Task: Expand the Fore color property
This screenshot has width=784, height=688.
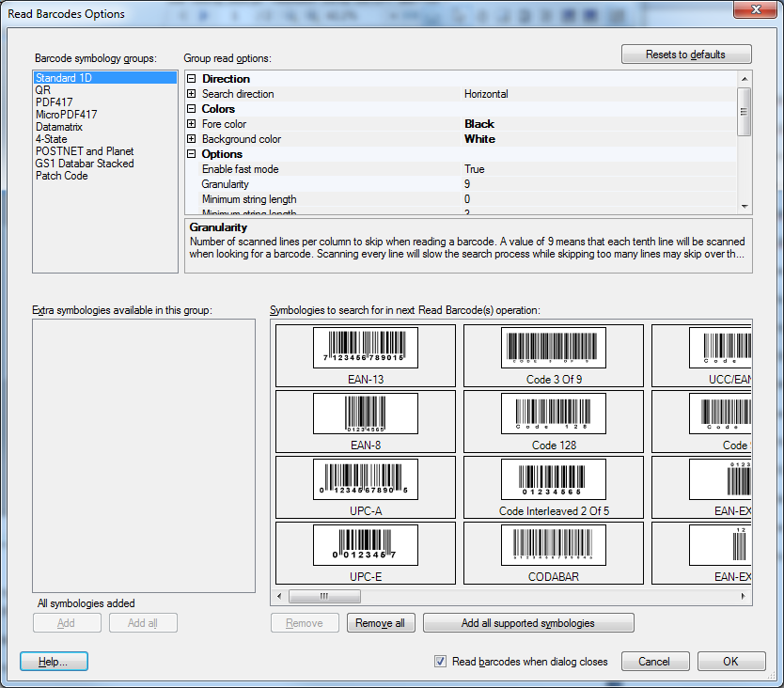Action: pos(191,123)
